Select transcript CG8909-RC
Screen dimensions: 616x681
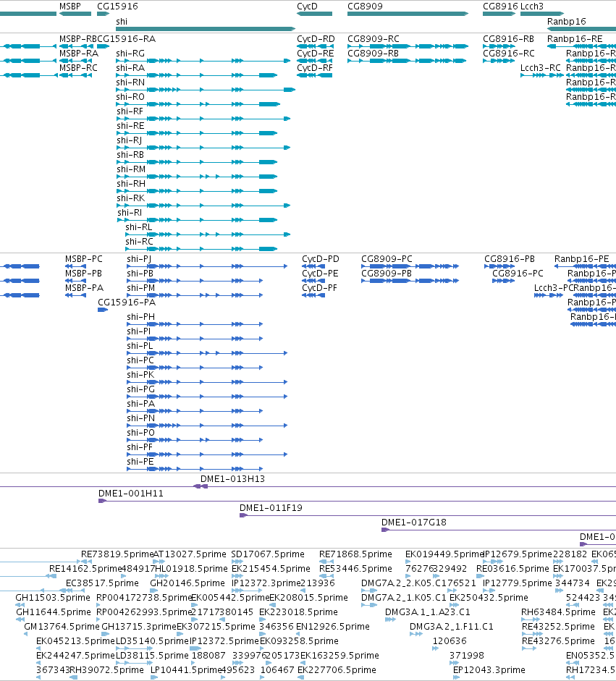(408, 46)
